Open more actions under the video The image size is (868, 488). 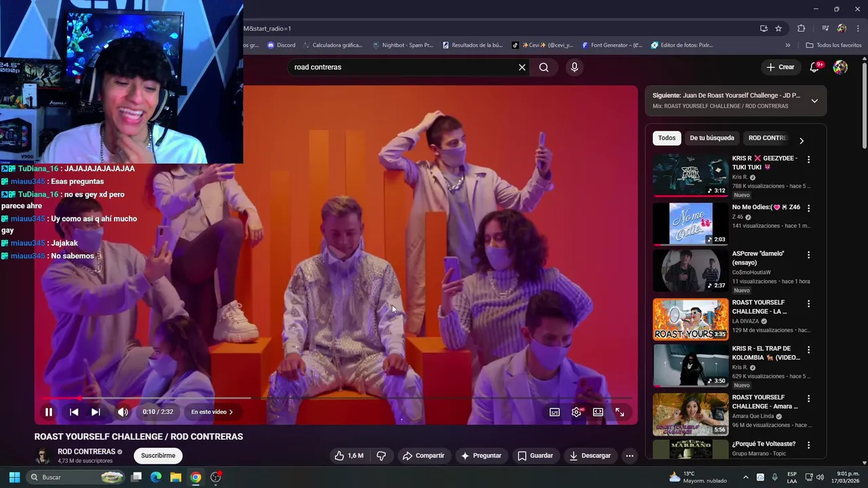click(x=629, y=455)
